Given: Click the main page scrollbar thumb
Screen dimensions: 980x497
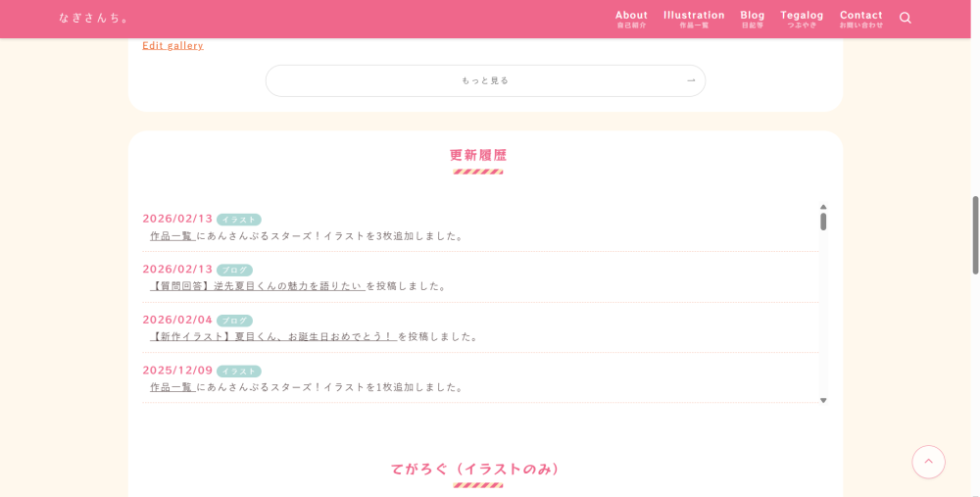Looking at the screenshot, I should (975, 235).
